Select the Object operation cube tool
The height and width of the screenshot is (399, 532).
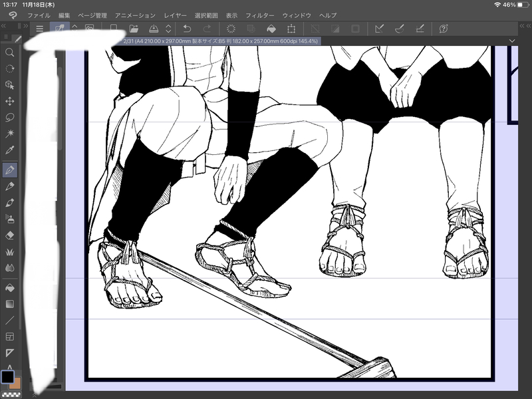tap(9, 85)
